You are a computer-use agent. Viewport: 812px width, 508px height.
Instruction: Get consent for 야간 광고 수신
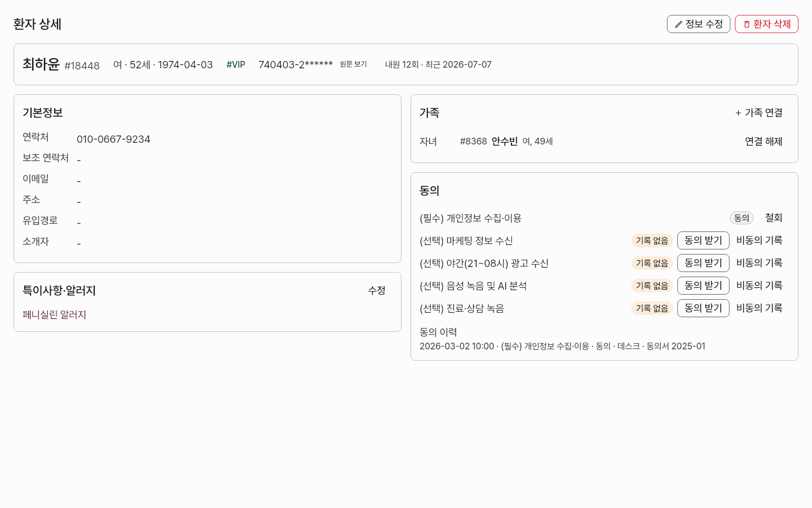click(703, 263)
